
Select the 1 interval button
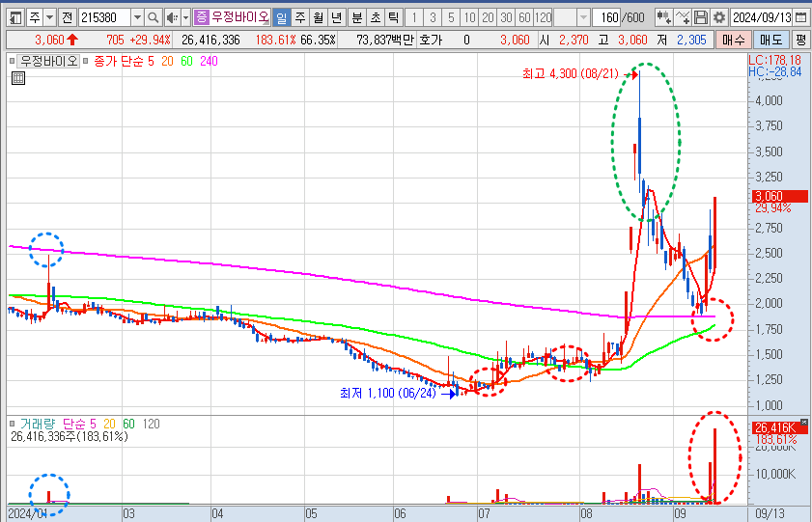[x=414, y=18]
